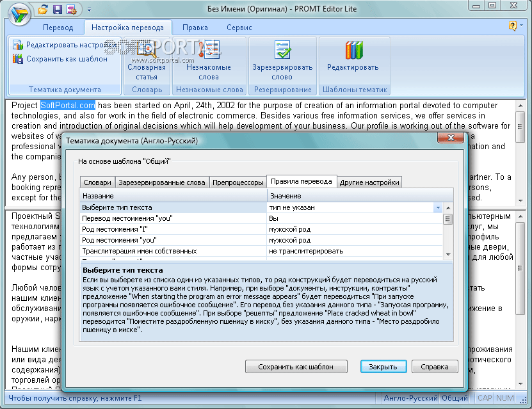532x409 pixels.
Task: Open the help question mark icon
Action: click(512, 26)
